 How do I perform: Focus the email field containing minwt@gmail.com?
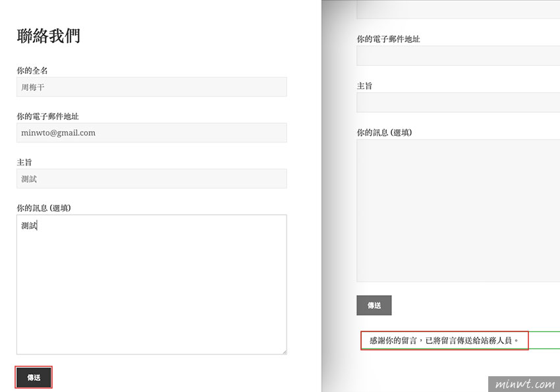pyautogui.click(x=152, y=133)
